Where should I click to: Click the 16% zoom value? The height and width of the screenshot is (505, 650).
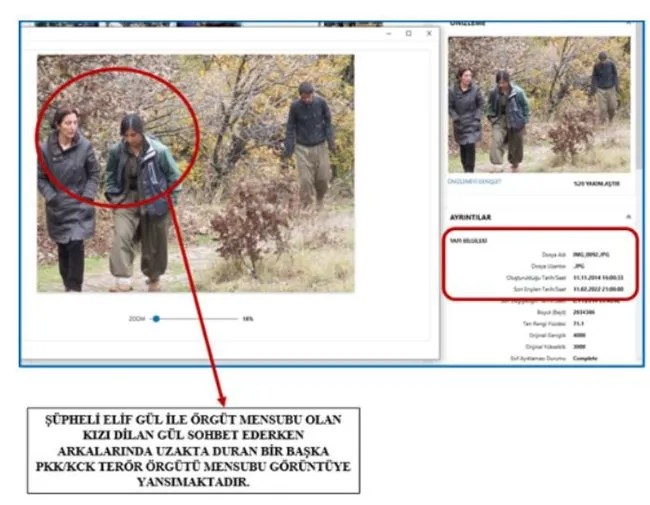pos(248,319)
